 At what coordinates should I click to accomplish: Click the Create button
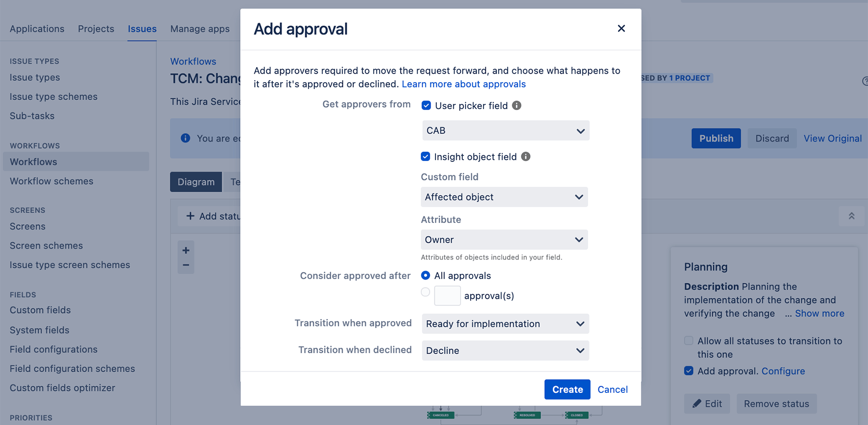coord(568,390)
